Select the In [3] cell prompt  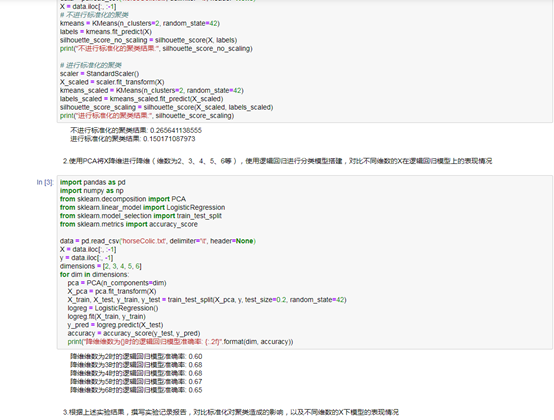tap(45, 182)
